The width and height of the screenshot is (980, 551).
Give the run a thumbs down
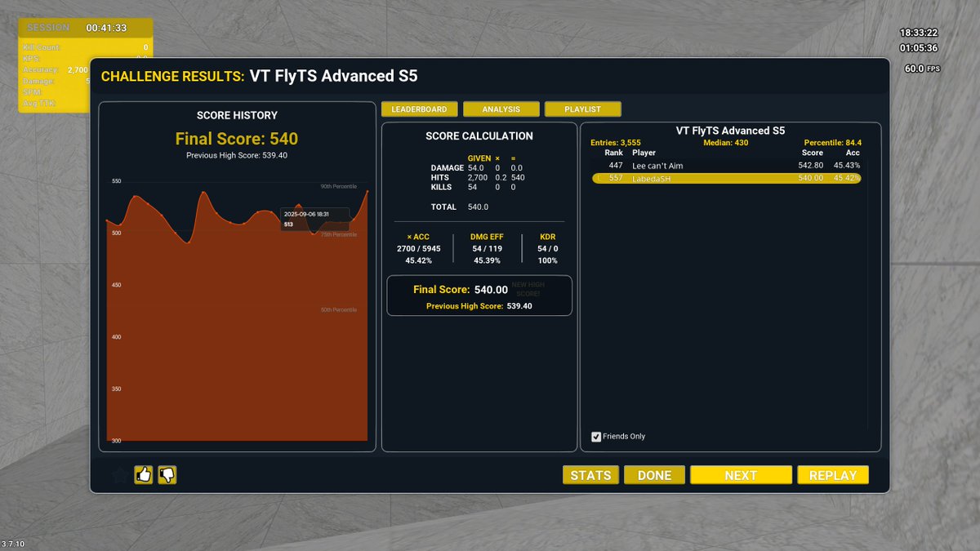167,473
